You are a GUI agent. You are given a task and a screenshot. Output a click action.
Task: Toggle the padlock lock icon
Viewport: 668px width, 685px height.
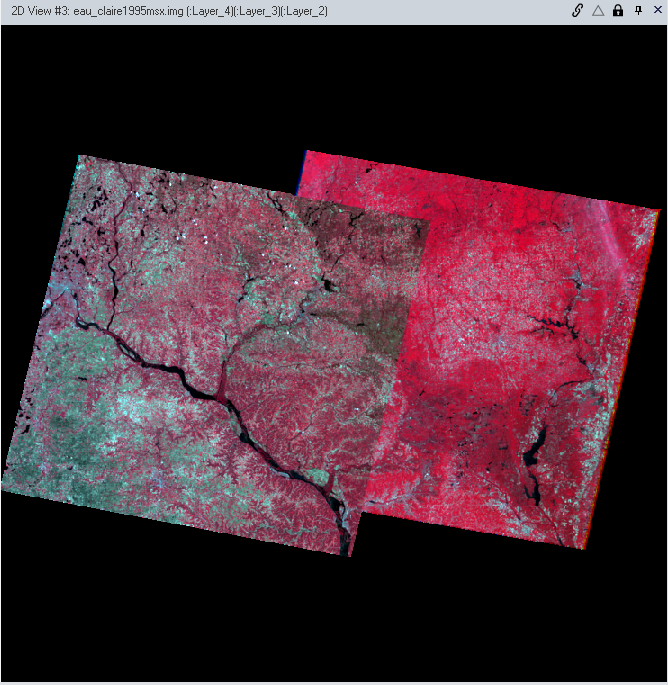click(x=618, y=10)
